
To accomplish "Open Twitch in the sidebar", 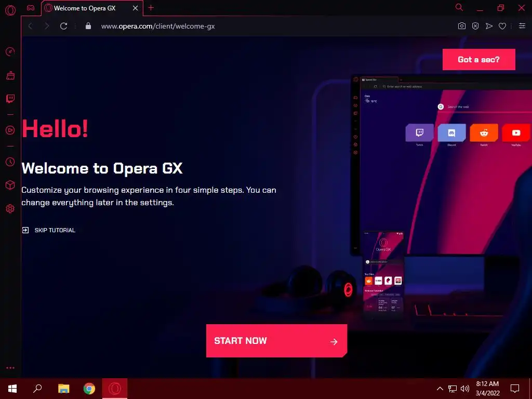I will 10,99.
